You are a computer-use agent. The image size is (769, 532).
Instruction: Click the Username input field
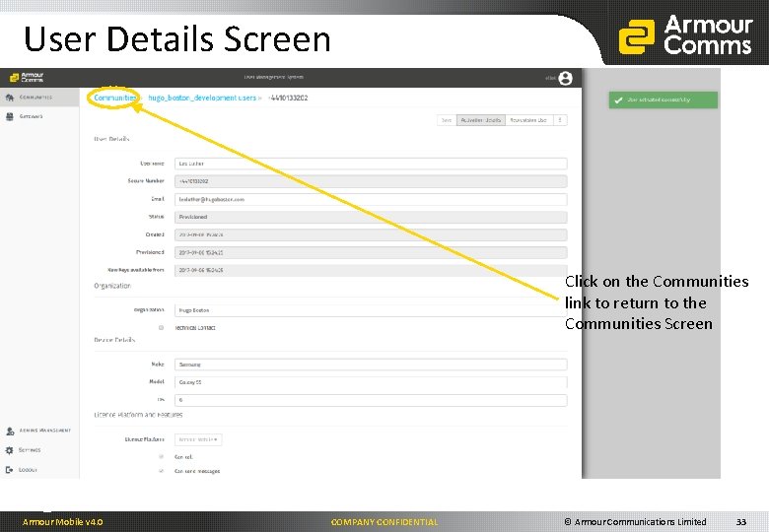[371, 164]
